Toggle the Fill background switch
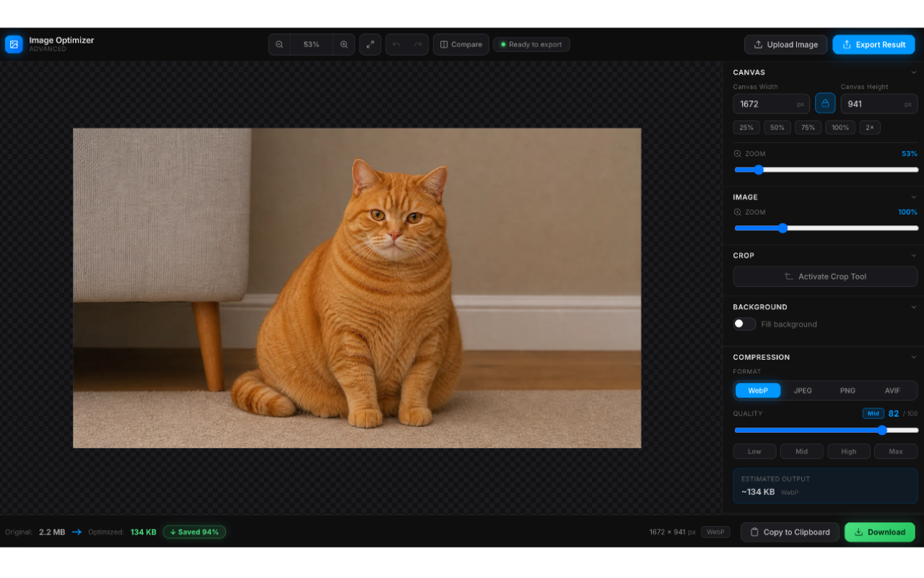The width and height of the screenshot is (924, 578). click(x=744, y=324)
